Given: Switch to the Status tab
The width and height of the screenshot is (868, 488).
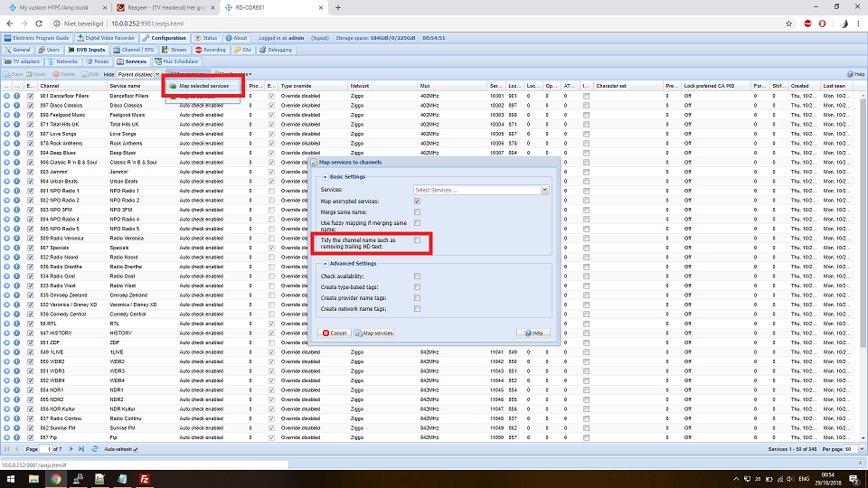Looking at the screenshot, I should pyautogui.click(x=206, y=38).
